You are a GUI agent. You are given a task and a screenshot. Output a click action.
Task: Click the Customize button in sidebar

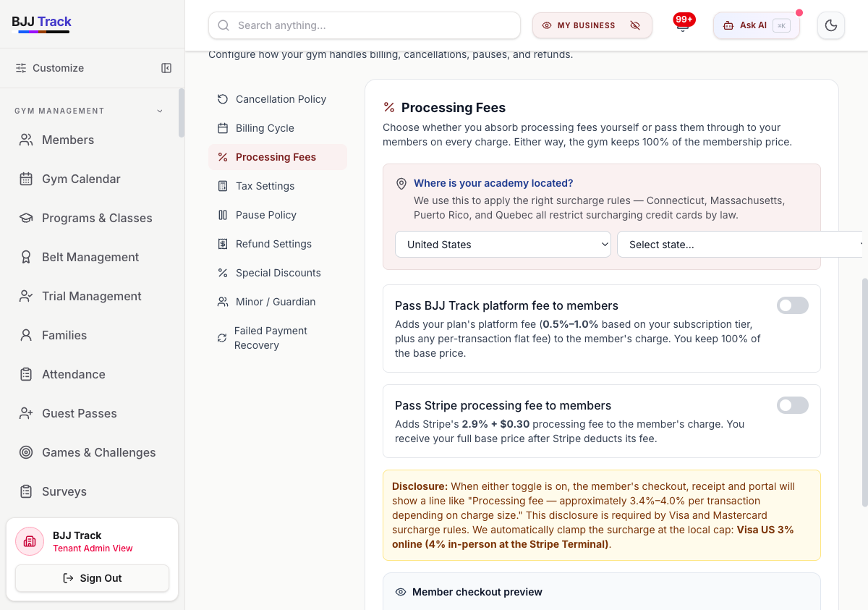point(50,68)
